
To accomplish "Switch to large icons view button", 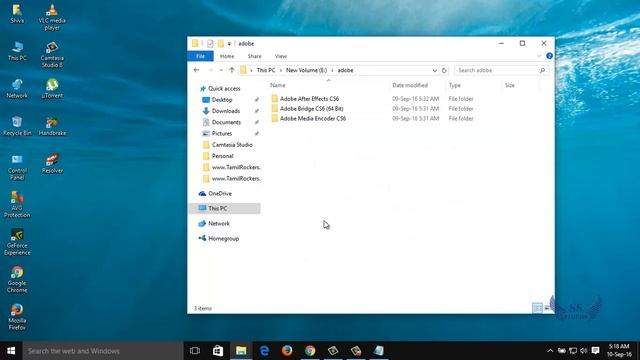I will point(547,308).
